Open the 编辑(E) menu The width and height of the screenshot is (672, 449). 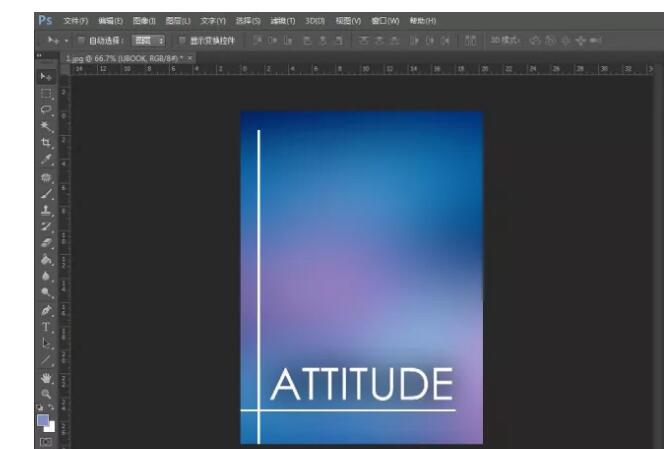pyautogui.click(x=110, y=21)
